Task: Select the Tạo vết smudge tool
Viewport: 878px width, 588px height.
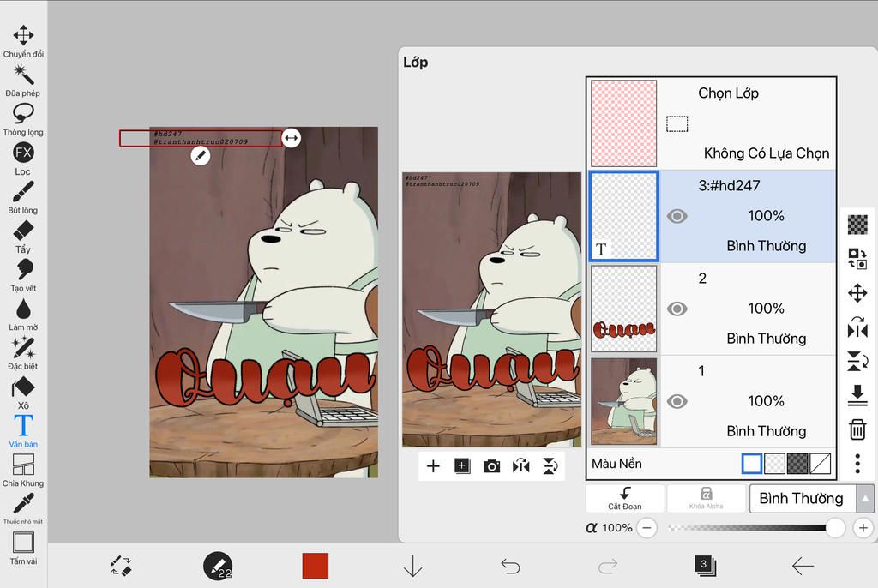Action: tap(23, 275)
